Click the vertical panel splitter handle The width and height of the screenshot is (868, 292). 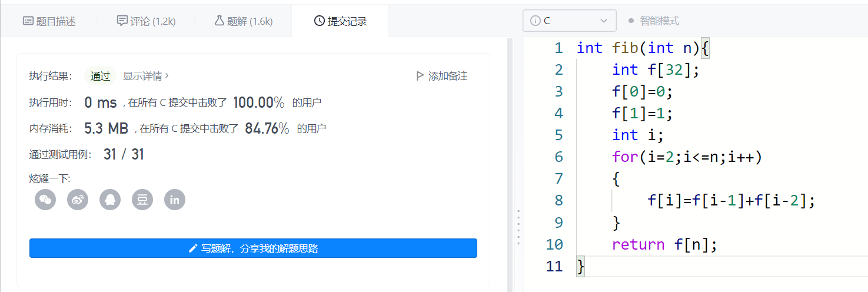518,227
